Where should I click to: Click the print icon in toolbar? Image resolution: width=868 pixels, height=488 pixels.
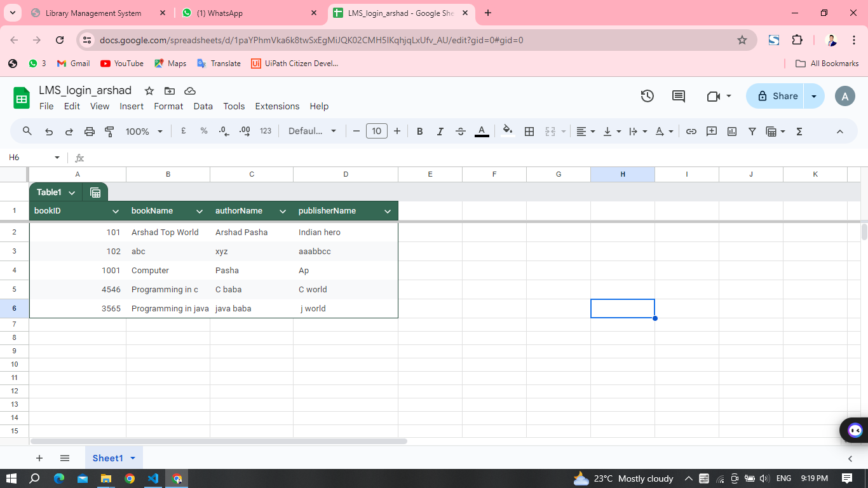(89, 132)
